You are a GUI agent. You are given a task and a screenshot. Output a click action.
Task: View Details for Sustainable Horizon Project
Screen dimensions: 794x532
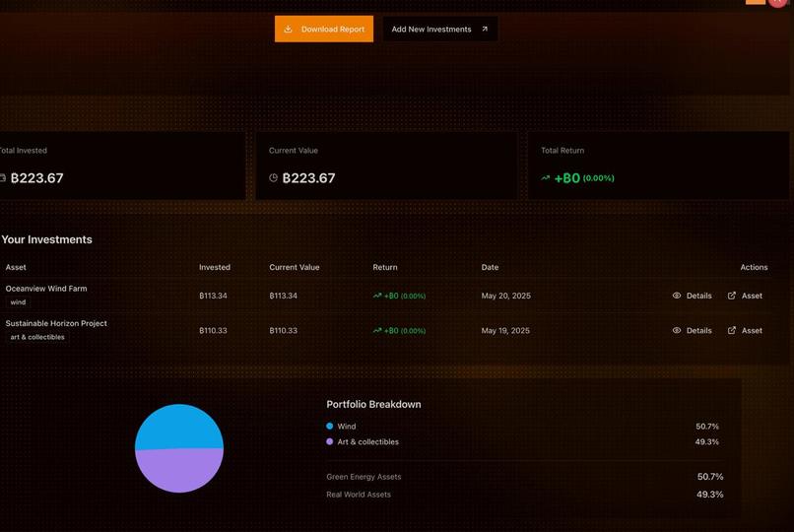pyautogui.click(x=693, y=331)
